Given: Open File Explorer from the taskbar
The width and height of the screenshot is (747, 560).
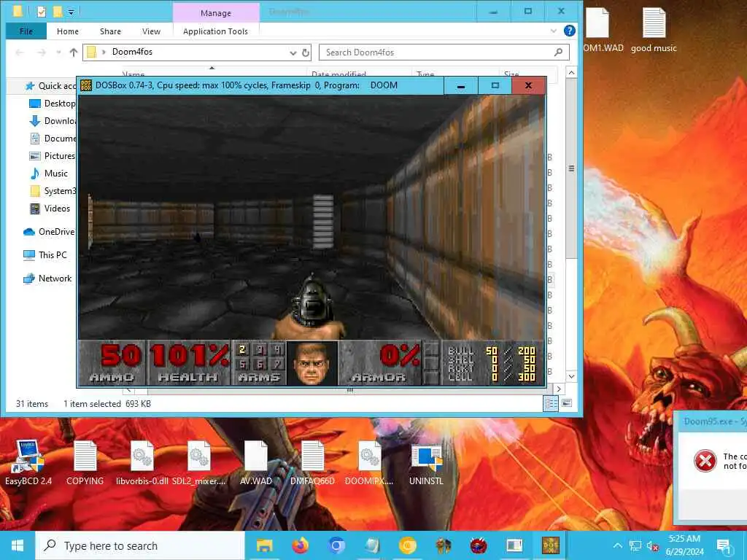Looking at the screenshot, I should tap(264, 545).
